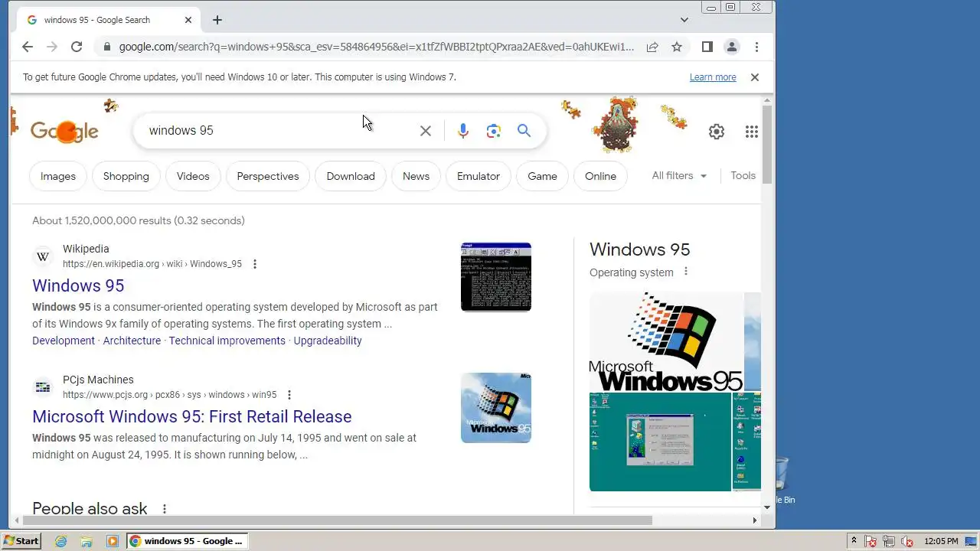Open Google settings gear
This screenshot has width=980, height=551.
[717, 132]
